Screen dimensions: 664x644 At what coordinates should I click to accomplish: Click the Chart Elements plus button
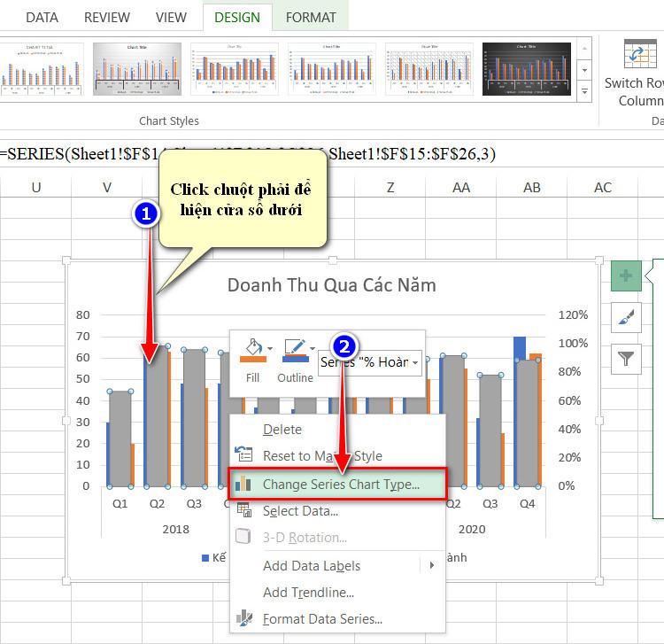(x=626, y=275)
